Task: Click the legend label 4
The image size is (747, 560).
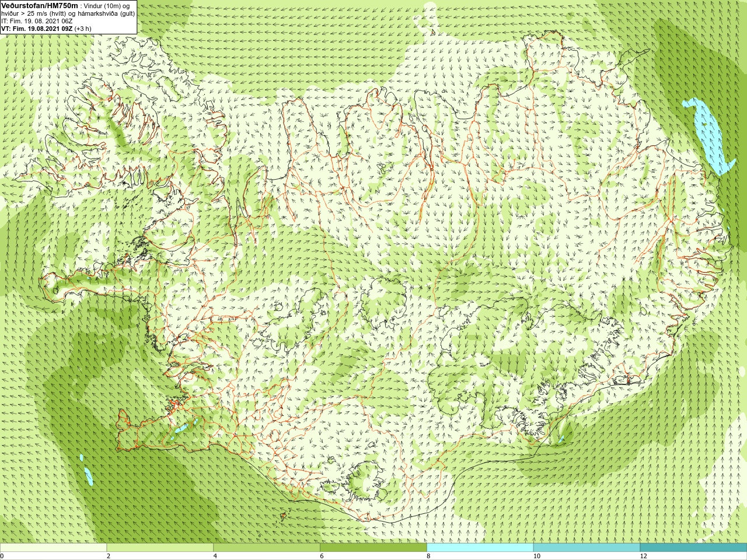Action: pos(215,556)
